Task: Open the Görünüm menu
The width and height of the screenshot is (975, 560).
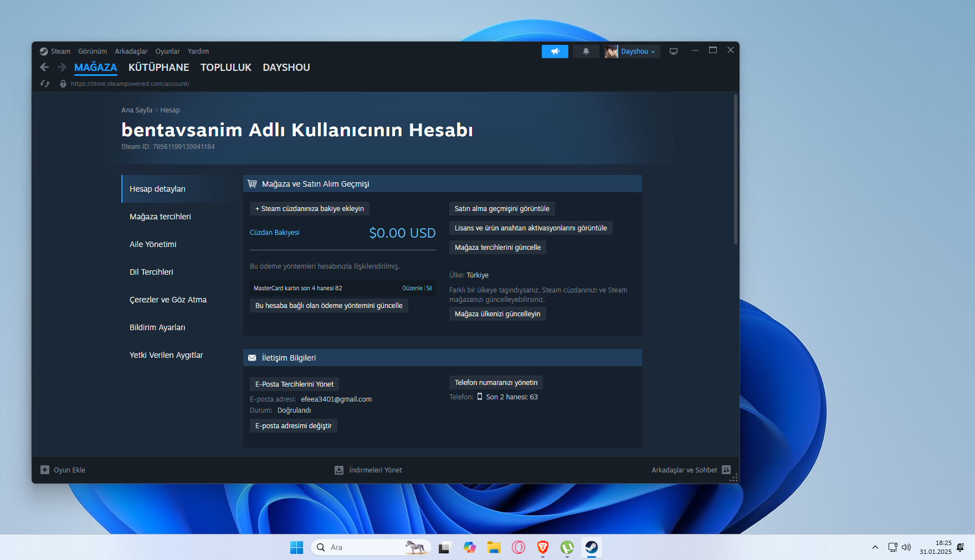Action: (x=93, y=52)
